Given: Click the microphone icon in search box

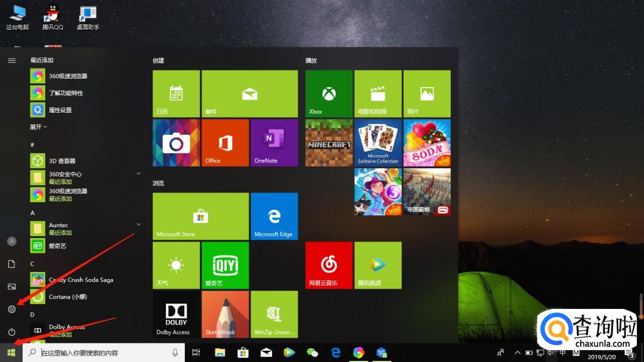Looking at the screenshot, I should [x=175, y=352].
